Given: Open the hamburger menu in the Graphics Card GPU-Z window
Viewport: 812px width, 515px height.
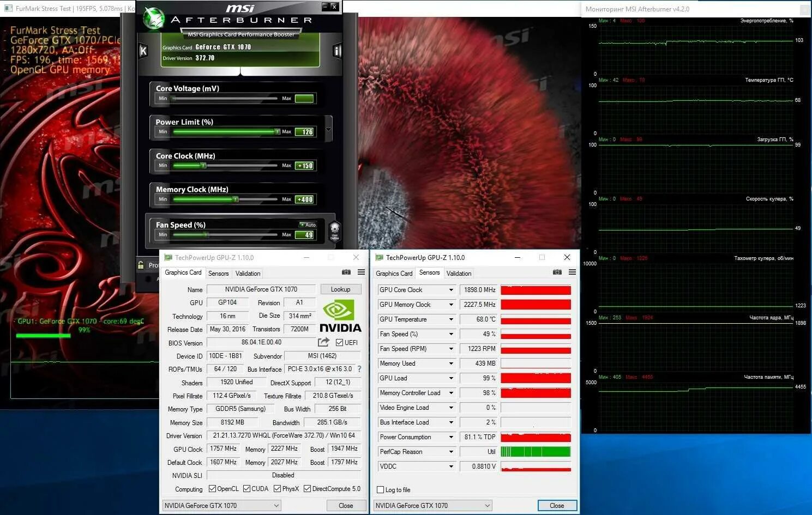Looking at the screenshot, I should coord(361,272).
